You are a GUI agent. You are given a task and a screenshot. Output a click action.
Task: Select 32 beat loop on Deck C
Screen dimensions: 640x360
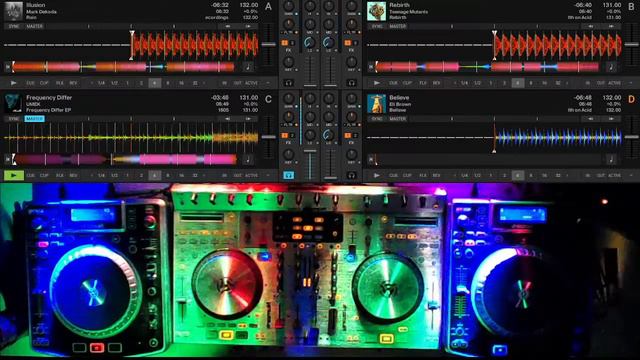[195, 176]
